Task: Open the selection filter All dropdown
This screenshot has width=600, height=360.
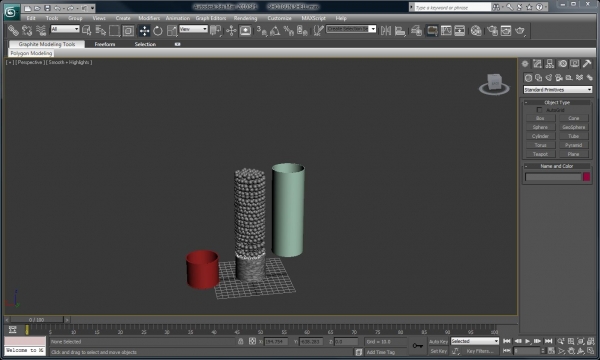Action: (x=65, y=29)
